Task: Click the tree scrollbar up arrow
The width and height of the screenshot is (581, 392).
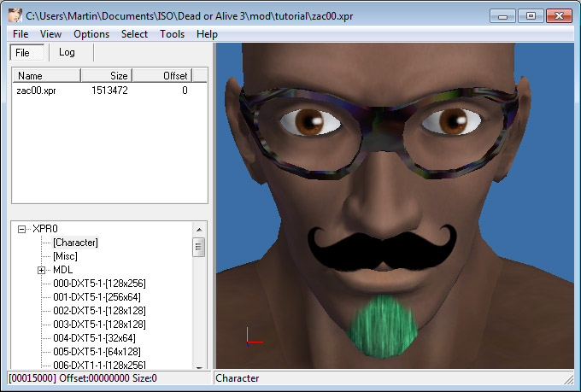Action: (x=199, y=230)
